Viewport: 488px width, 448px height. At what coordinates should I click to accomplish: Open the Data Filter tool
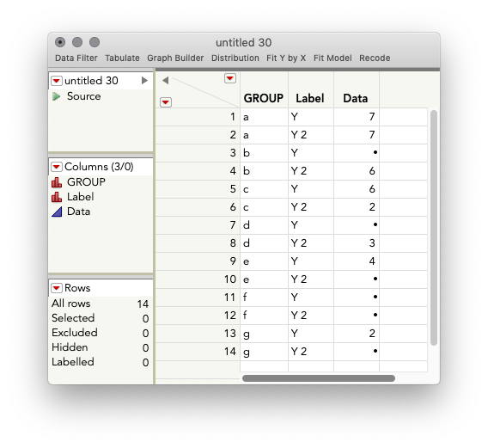[x=76, y=58]
